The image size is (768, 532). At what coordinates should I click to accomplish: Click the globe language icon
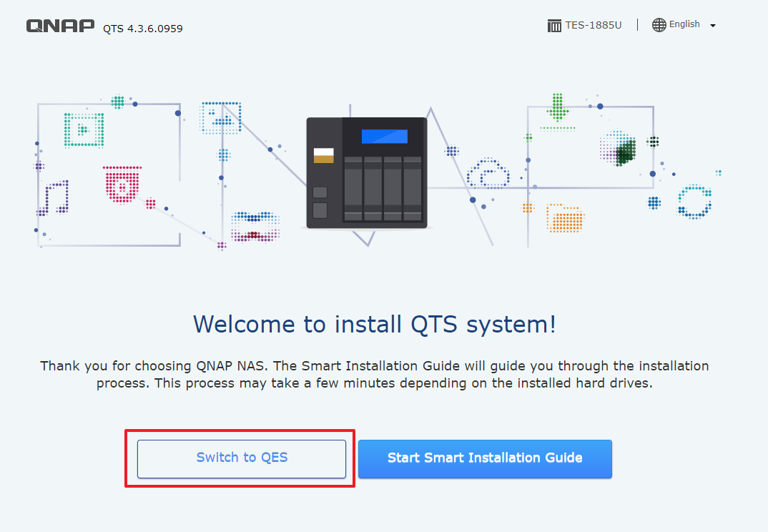[659, 25]
